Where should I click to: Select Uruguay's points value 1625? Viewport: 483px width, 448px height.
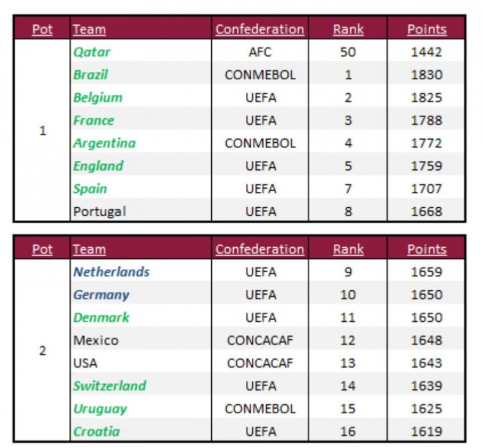click(426, 409)
